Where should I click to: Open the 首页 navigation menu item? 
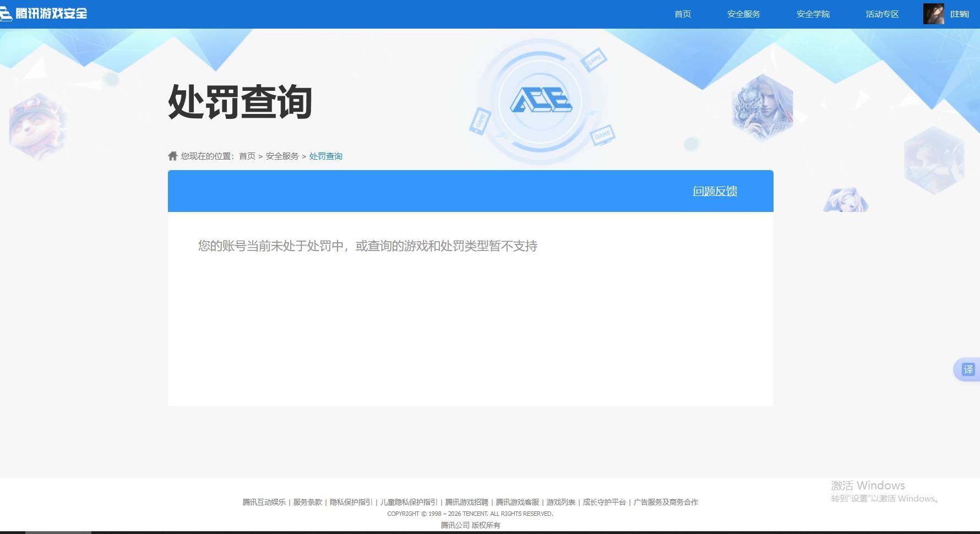[x=682, y=14]
